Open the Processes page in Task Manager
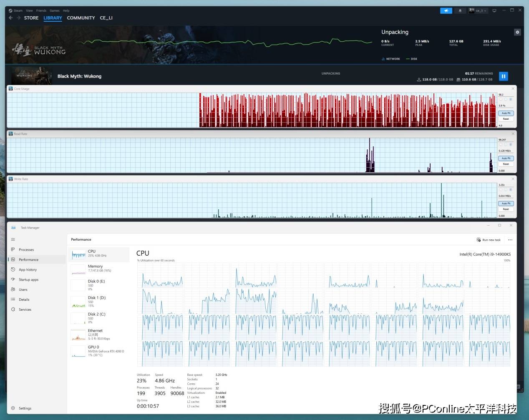The width and height of the screenshot is (529, 420). 26,250
